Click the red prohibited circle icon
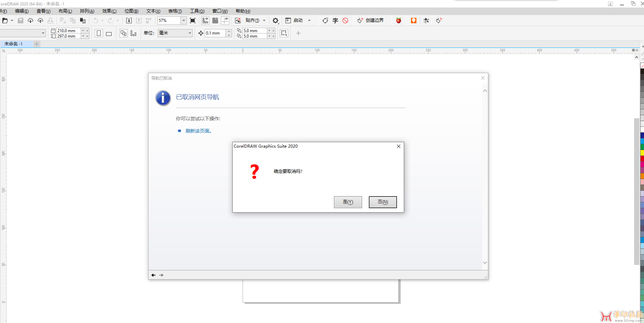 pos(345,21)
